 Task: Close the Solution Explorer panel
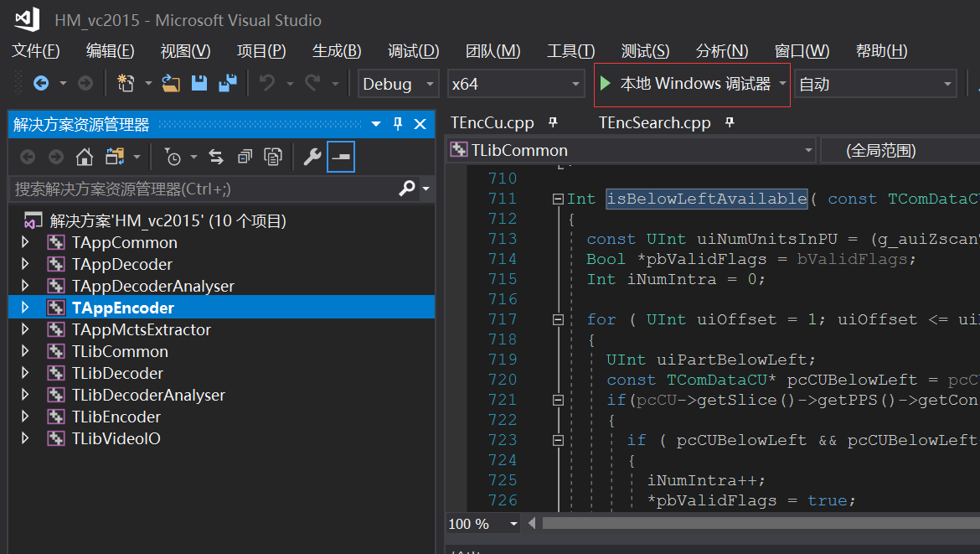point(420,124)
